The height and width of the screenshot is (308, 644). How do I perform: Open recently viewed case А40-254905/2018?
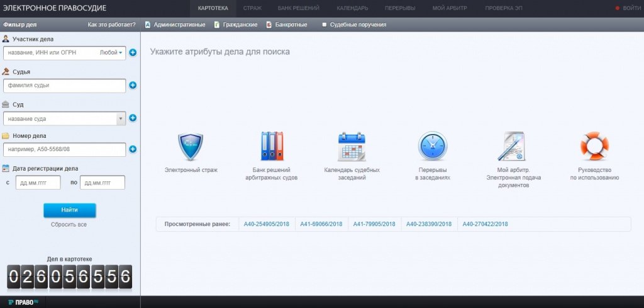point(267,224)
